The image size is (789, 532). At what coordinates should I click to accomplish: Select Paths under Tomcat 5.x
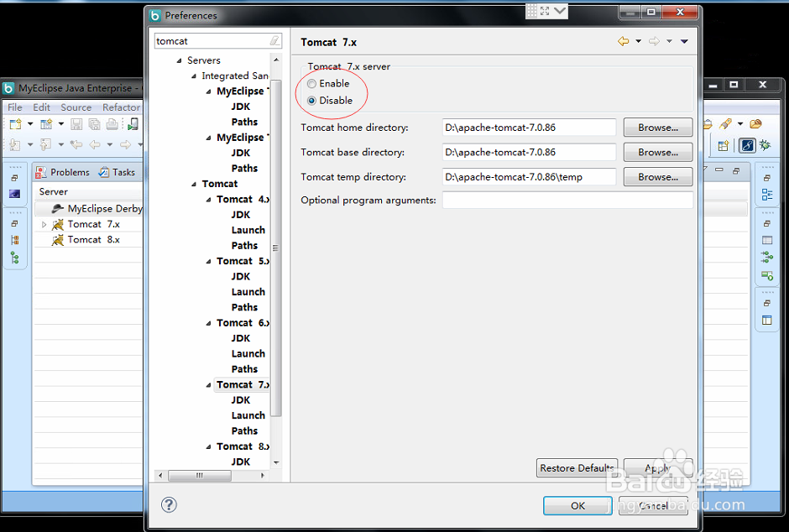(244, 308)
